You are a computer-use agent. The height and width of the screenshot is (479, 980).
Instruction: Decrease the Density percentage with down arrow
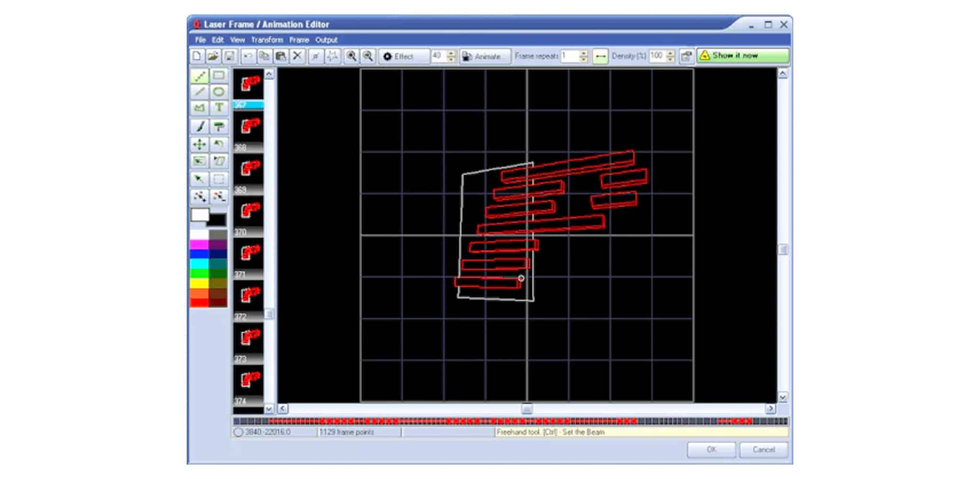pos(670,59)
